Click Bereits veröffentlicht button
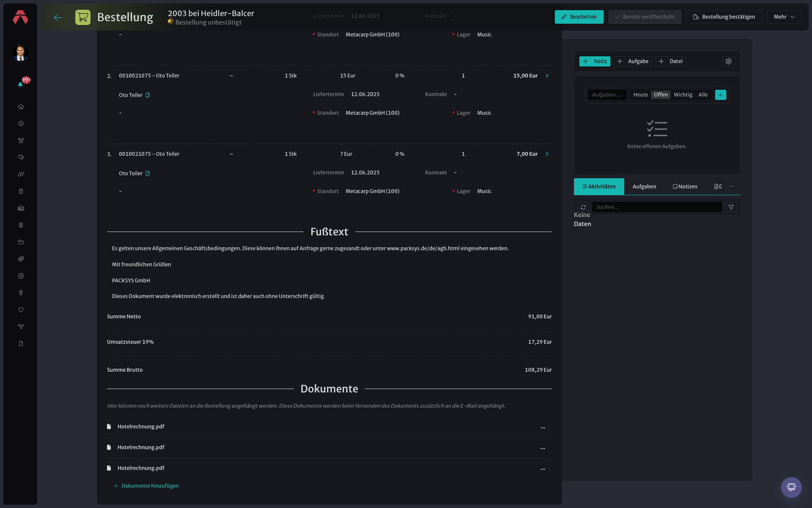The height and width of the screenshot is (508, 812). pyautogui.click(x=645, y=17)
